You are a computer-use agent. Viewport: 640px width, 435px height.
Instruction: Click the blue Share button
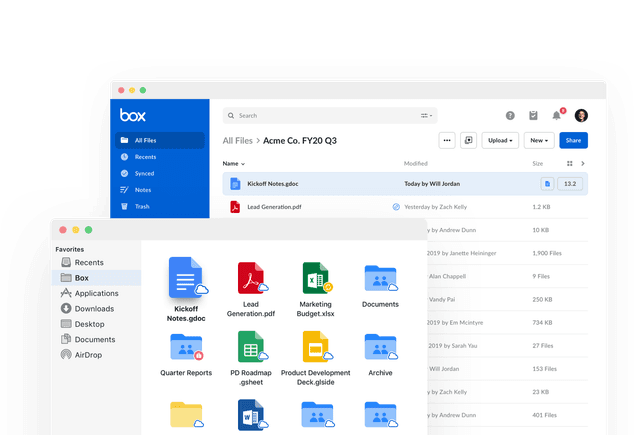[x=573, y=140]
